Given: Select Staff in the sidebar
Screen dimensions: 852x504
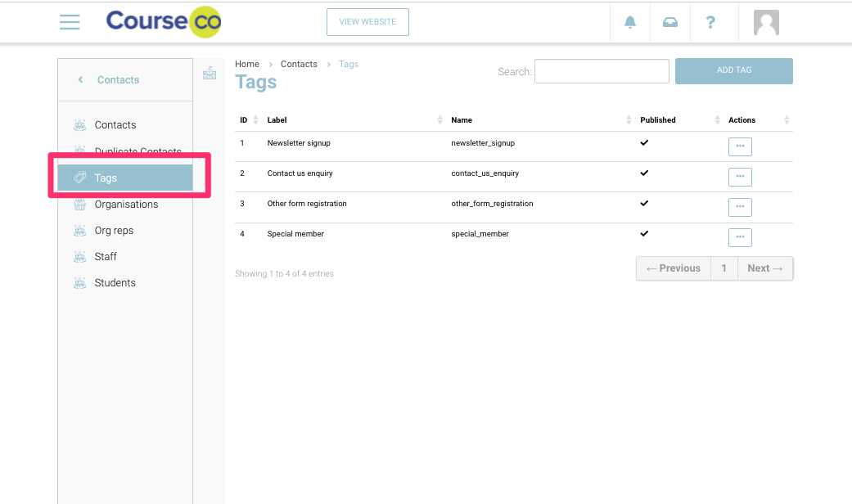Looking at the screenshot, I should (105, 256).
